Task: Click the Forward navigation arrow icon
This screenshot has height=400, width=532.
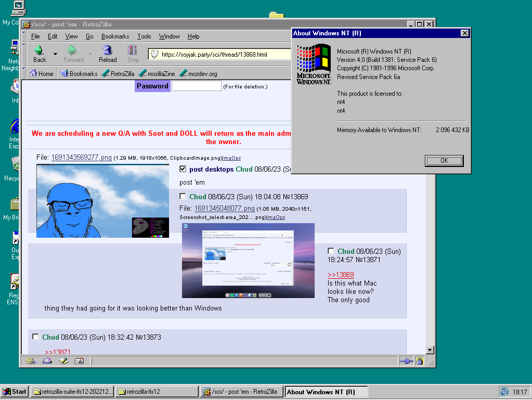Action: point(72,50)
